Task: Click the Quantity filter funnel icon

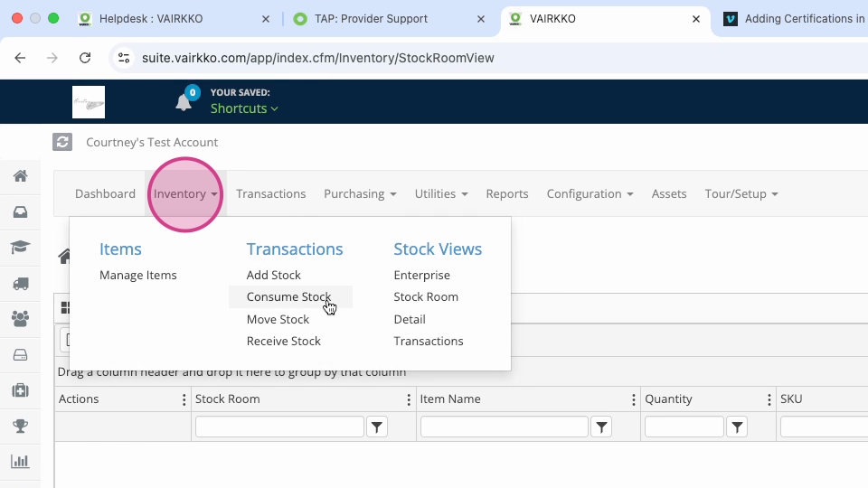Action: [737, 427]
